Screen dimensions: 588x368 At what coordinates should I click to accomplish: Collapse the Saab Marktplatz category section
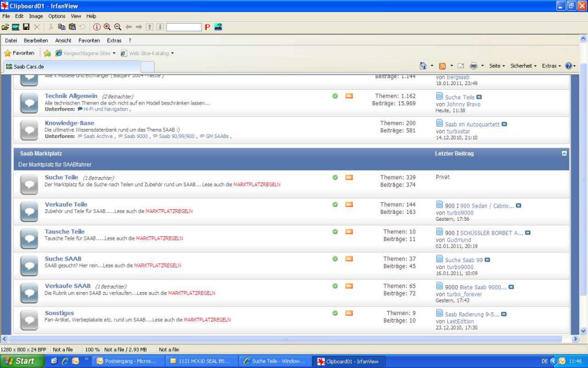click(x=564, y=154)
